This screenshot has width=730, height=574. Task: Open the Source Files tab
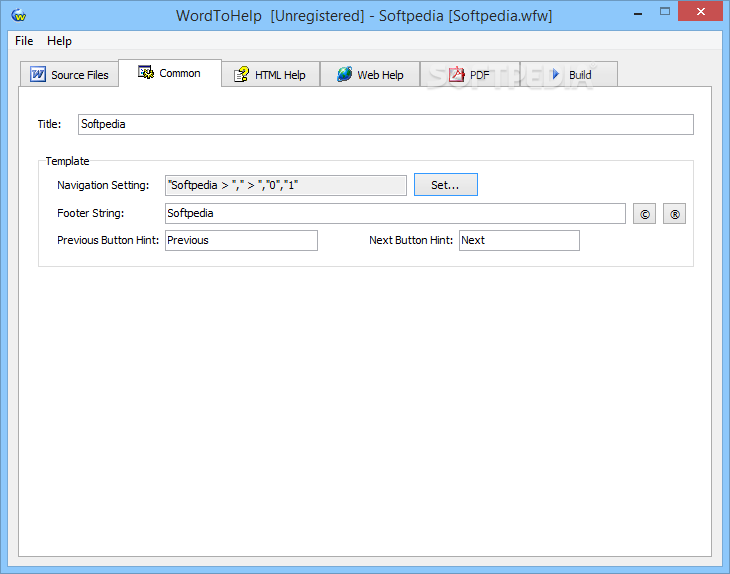pos(69,74)
